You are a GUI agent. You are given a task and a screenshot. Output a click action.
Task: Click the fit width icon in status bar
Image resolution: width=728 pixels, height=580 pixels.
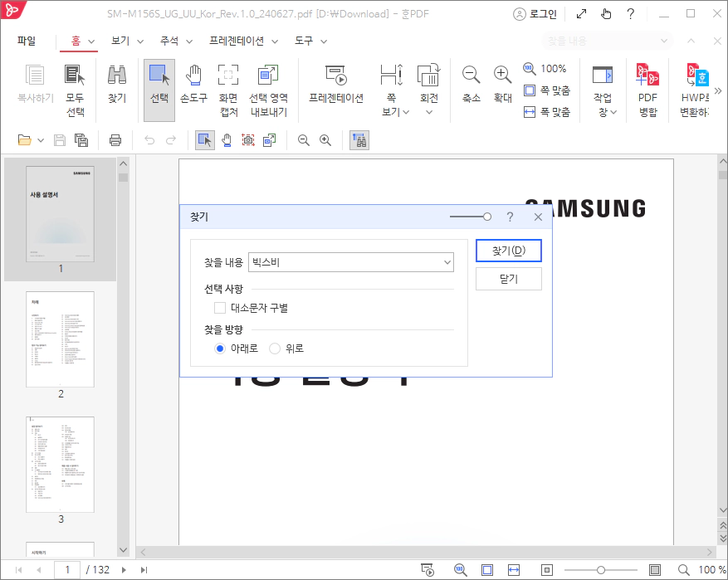click(x=514, y=570)
